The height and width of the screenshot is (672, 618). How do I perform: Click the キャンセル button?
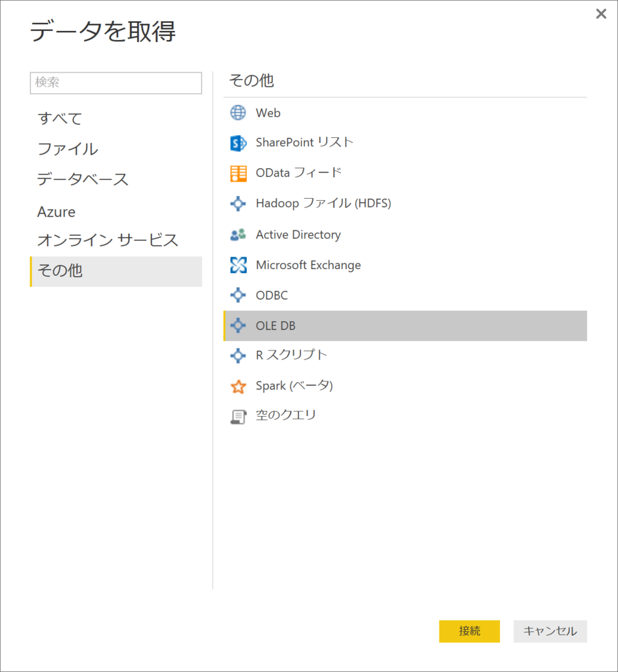point(550,631)
